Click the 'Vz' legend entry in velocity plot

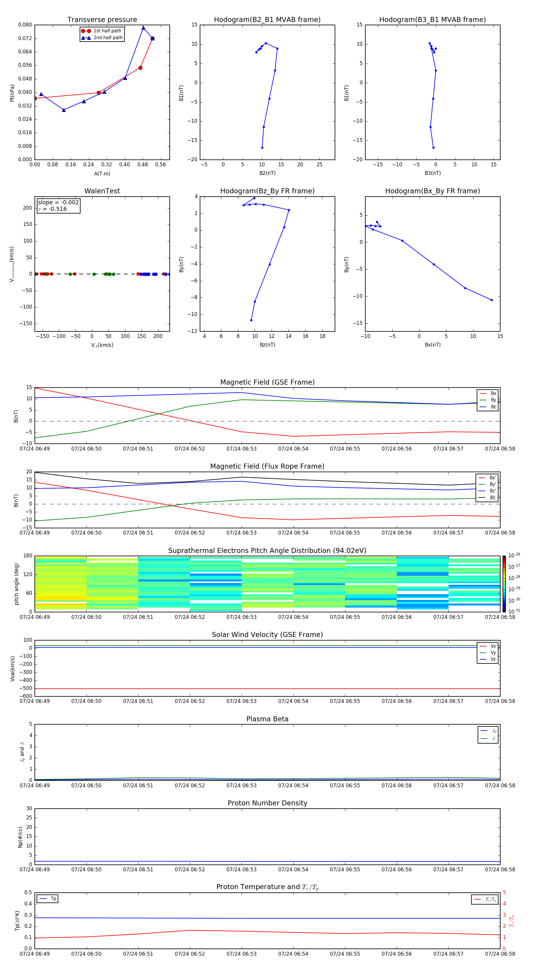point(488,659)
